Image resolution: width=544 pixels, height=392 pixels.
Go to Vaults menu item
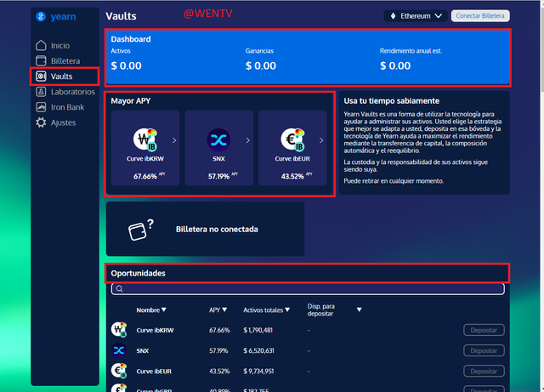pos(62,76)
